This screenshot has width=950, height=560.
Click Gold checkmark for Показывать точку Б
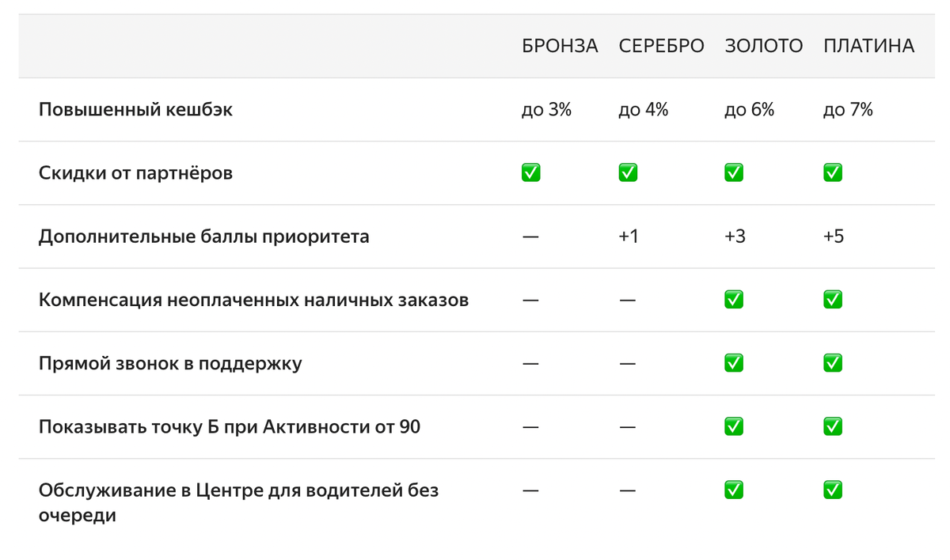click(734, 426)
